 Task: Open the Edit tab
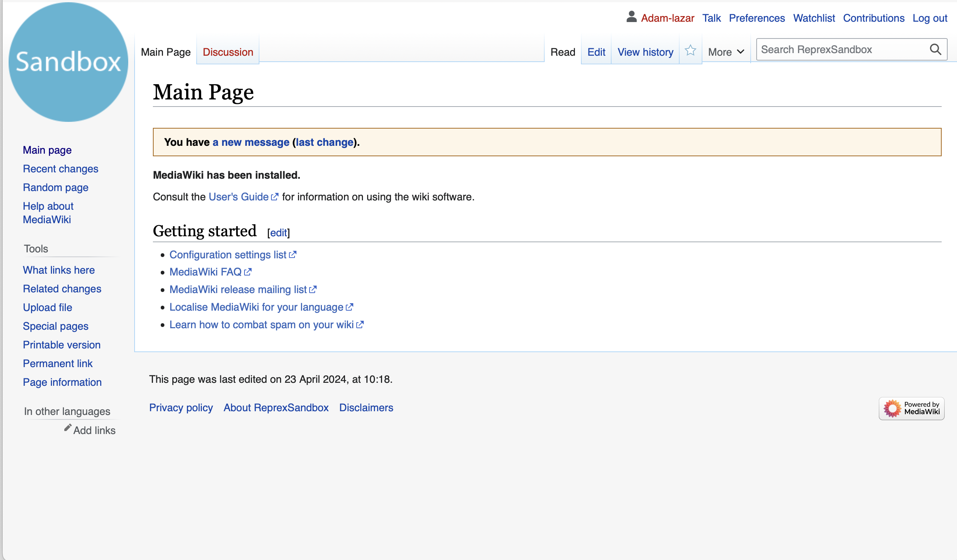tap(596, 52)
